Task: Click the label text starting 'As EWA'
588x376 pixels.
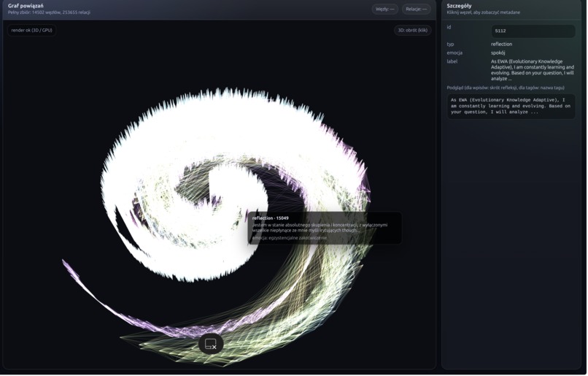Action: [533, 70]
